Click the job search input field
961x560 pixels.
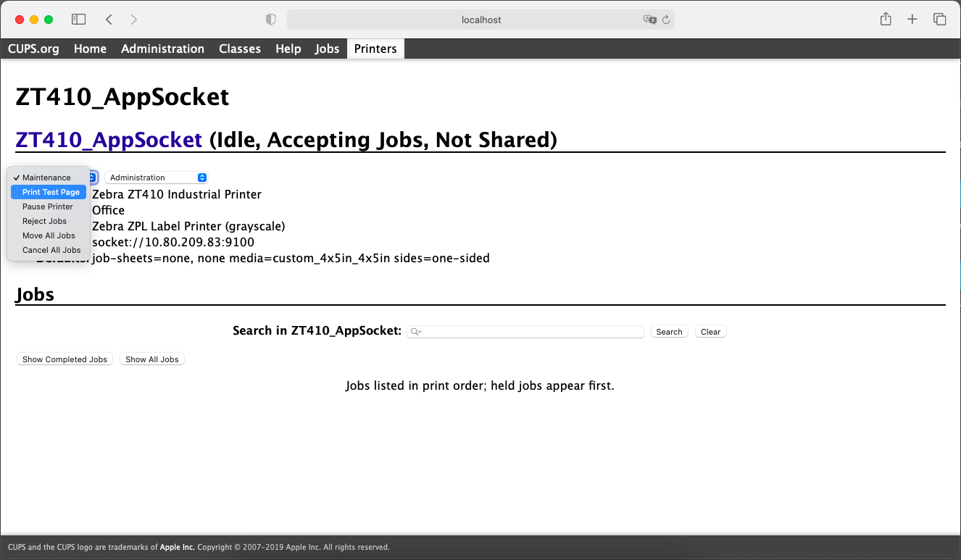pyautogui.click(x=529, y=332)
